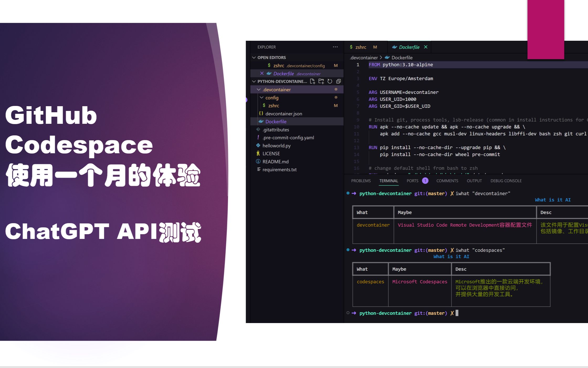Open README.md file
Screen dimensions: 588x368
pos(297,161)
